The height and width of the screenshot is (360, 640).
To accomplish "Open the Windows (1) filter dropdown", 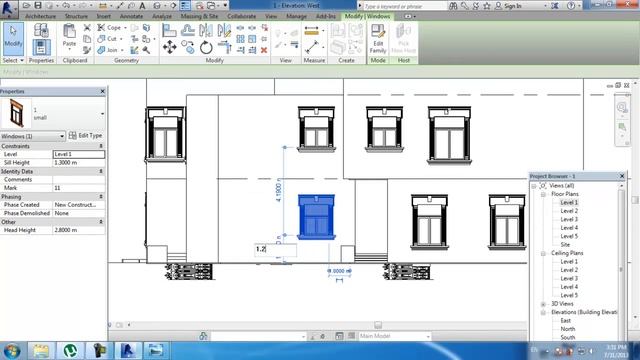I will (62, 136).
